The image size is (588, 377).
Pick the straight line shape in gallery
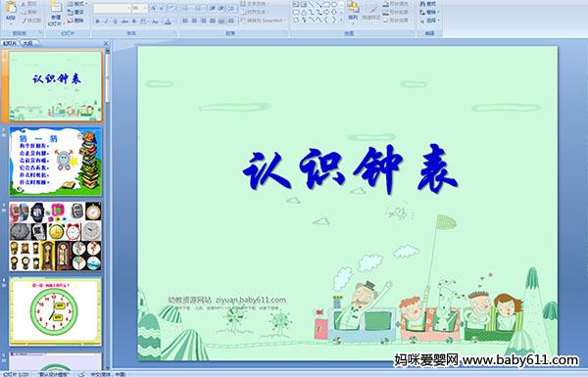(x=312, y=5)
